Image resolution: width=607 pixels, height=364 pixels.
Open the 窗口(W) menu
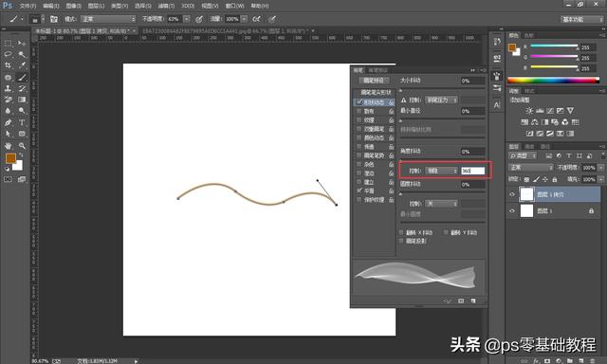(x=234, y=6)
